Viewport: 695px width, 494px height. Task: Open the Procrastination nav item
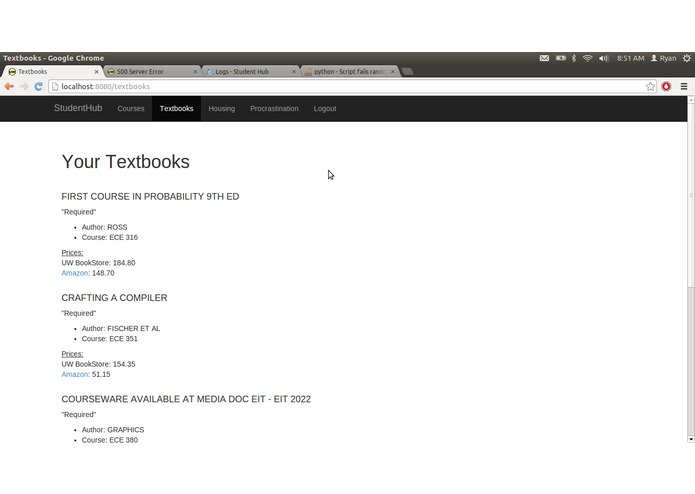(274, 109)
